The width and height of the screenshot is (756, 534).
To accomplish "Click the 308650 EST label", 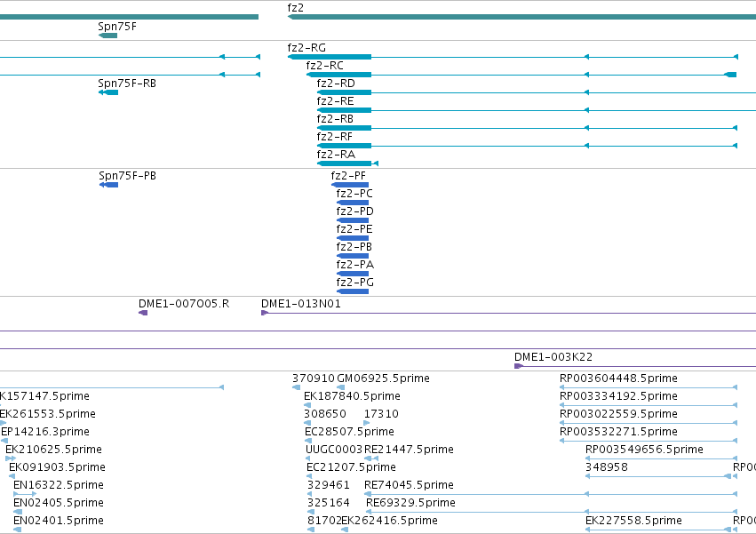I will tap(325, 414).
